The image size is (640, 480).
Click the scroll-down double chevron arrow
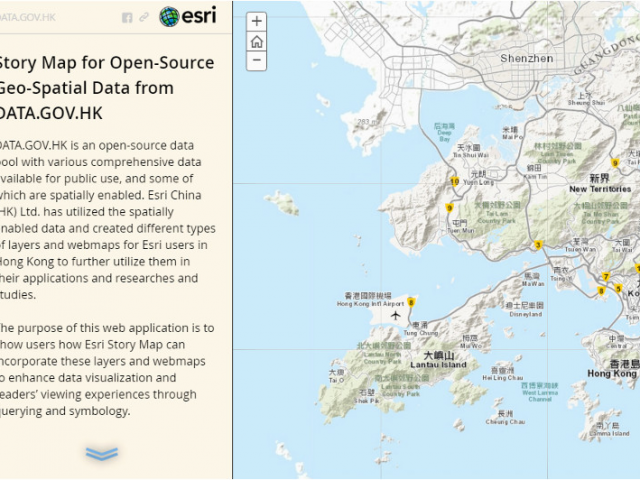(x=102, y=453)
